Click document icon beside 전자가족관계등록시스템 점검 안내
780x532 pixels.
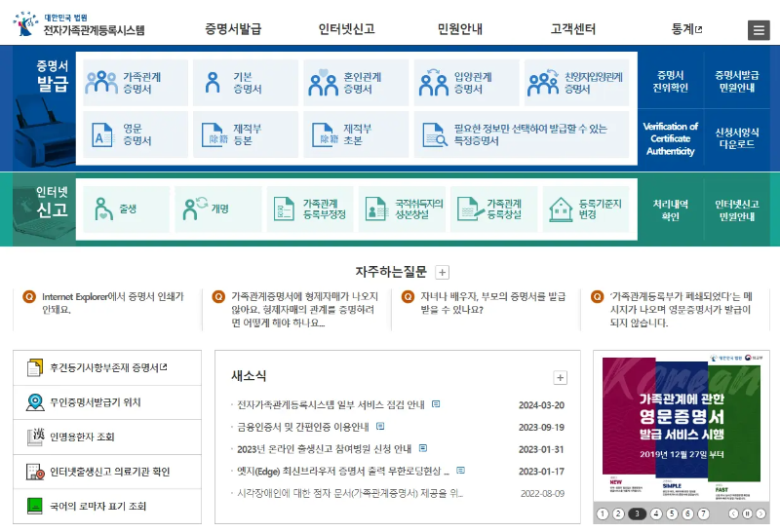[x=436, y=404]
